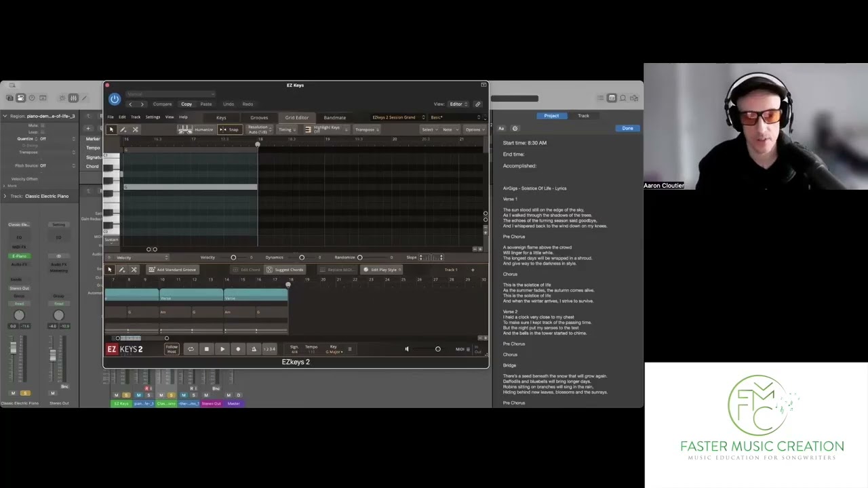The image size is (868, 488).
Task: Add a track with plus icon
Action: 473,270
